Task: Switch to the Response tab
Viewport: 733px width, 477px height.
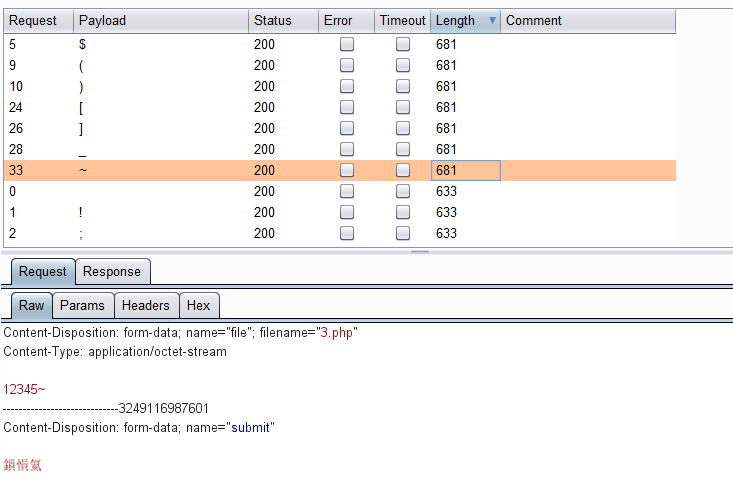Action: (112, 272)
